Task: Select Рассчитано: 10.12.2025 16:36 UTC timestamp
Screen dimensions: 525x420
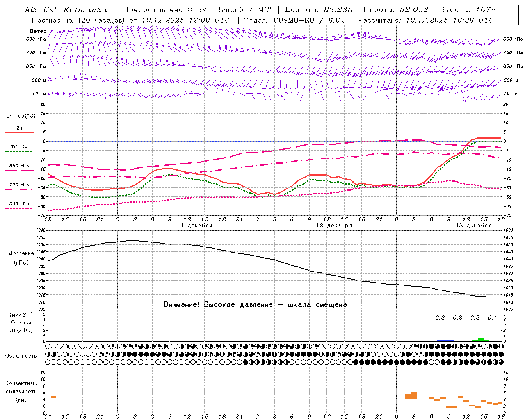Action: pyautogui.click(x=426, y=20)
